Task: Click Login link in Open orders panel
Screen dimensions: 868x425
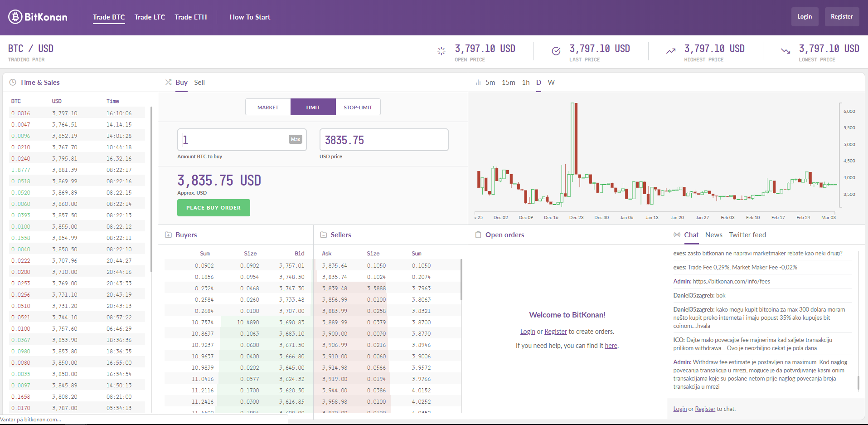Action: point(528,332)
